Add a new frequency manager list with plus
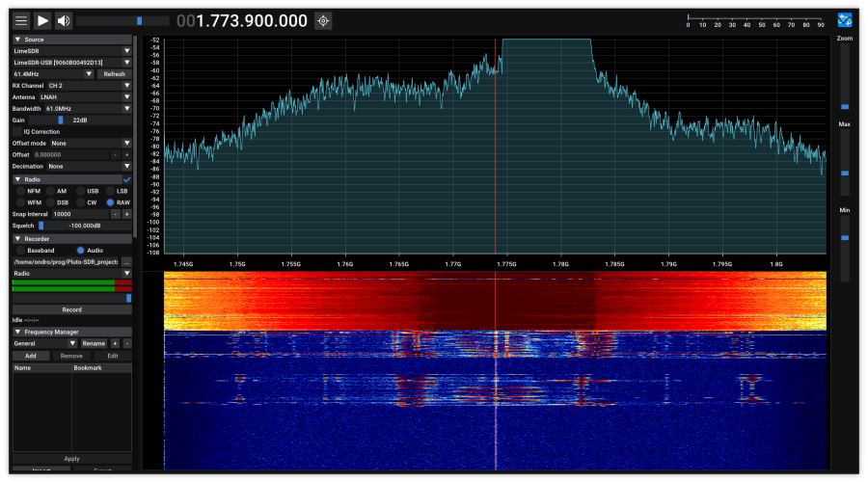This screenshot has height=482, width=868. 116,343
